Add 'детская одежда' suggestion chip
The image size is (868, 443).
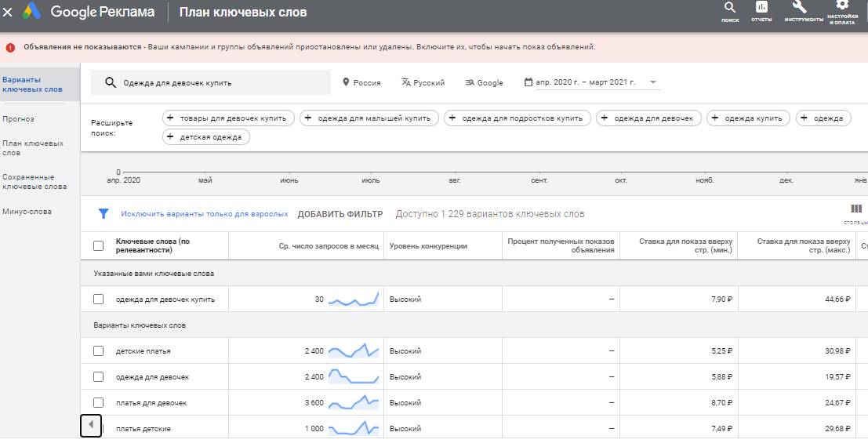(207, 137)
